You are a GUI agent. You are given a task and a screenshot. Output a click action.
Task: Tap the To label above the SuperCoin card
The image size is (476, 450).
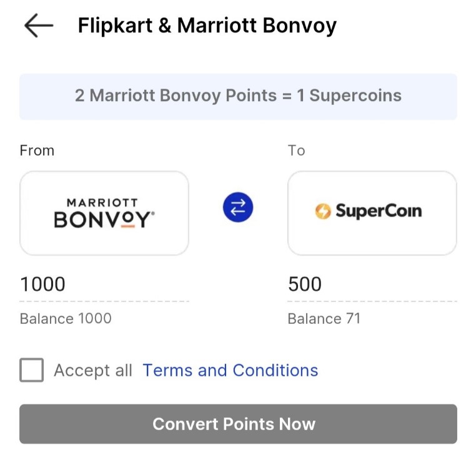(296, 150)
